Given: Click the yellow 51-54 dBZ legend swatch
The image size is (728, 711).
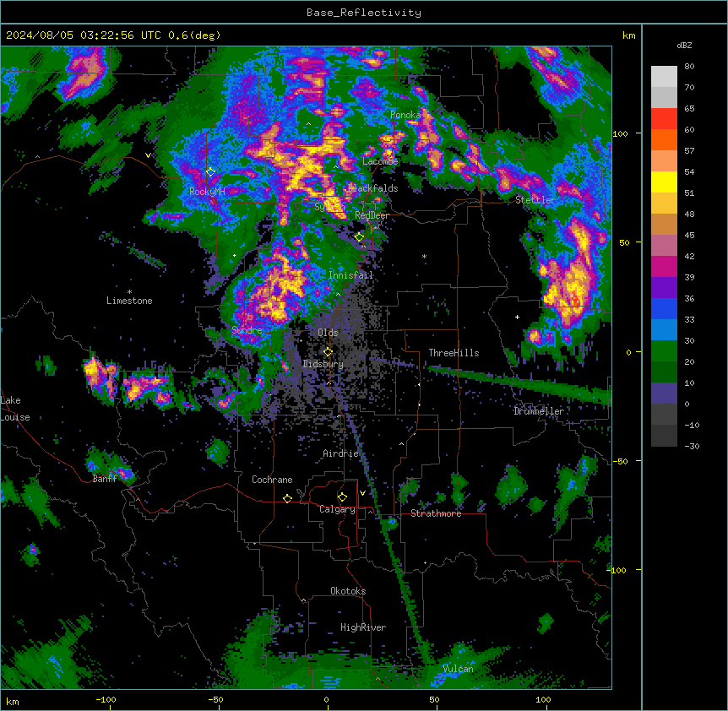Looking at the screenshot, I should coord(664,182).
